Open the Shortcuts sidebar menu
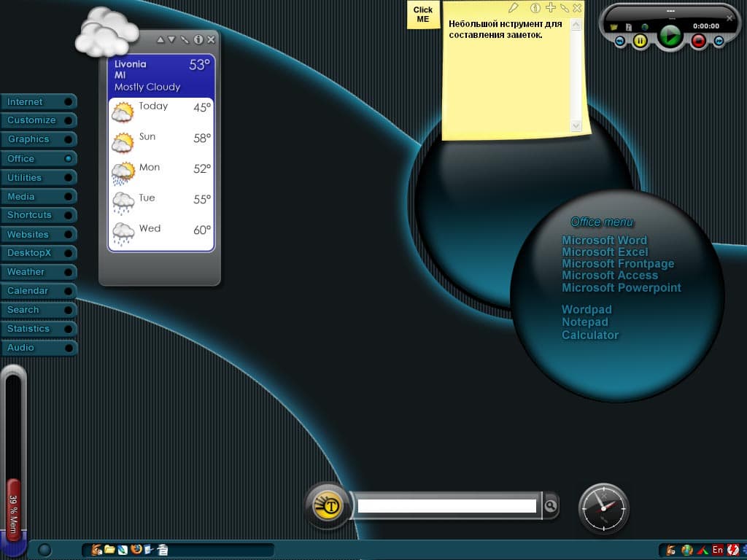The height and width of the screenshot is (560, 747). (x=39, y=215)
